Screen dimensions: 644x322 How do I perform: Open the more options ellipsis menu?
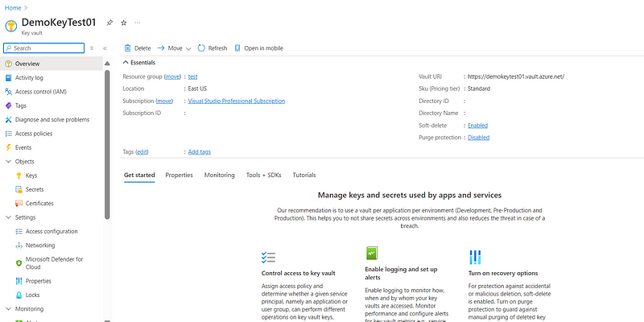pyautogui.click(x=138, y=23)
